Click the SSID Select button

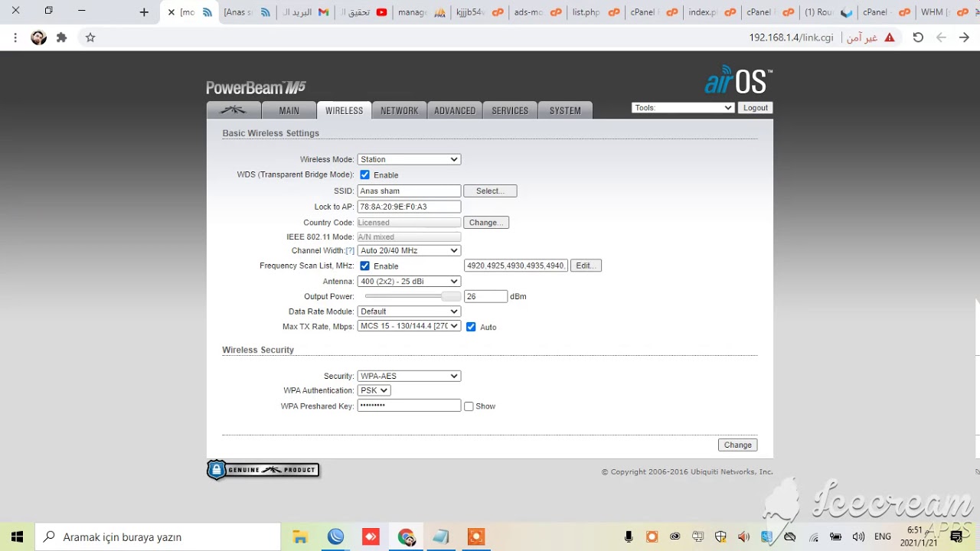490,191
